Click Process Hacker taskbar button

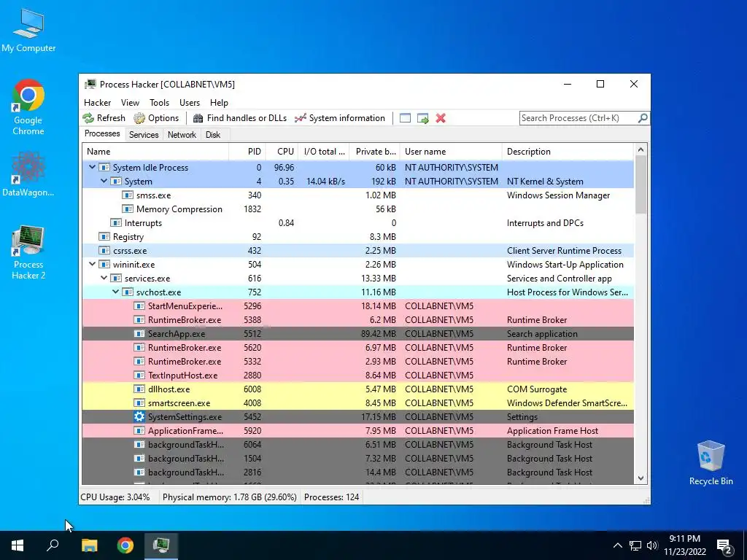click(x=161, y=545)
